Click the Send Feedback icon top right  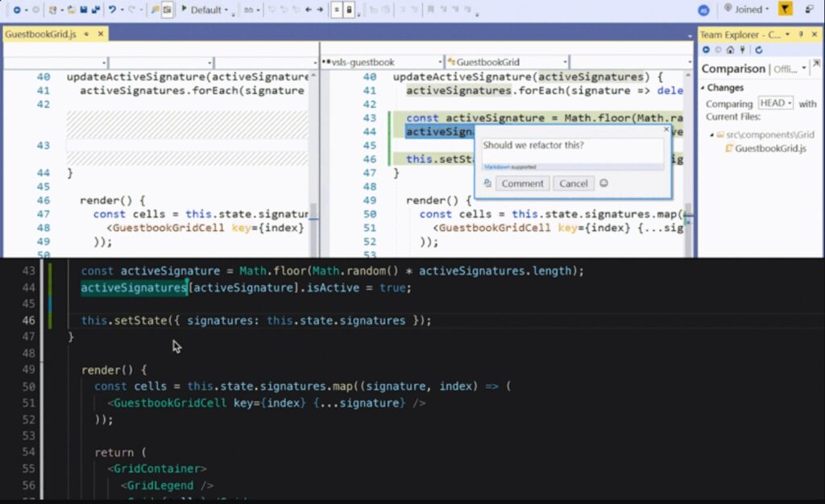(810, 9)
